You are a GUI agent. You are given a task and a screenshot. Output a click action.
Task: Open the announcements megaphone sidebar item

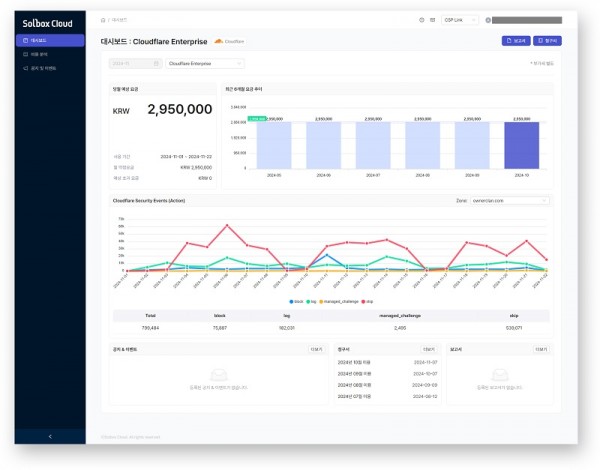[50, 68]
